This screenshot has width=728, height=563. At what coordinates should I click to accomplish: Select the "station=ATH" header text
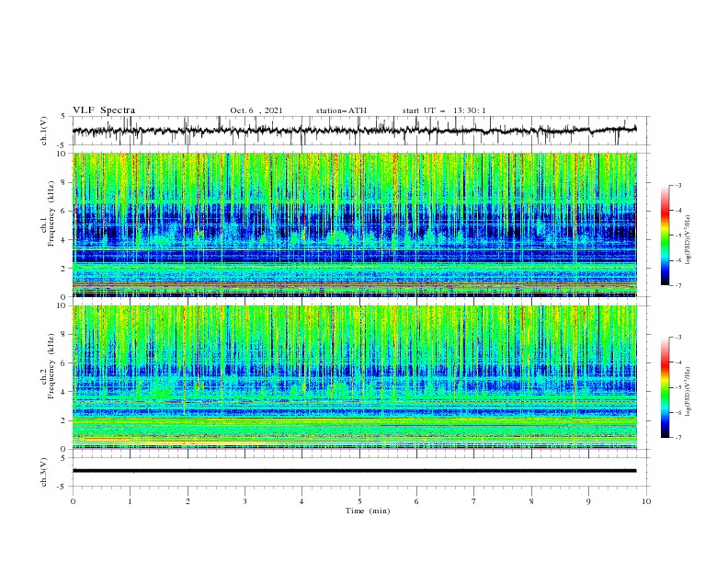(x=341, y=110)
